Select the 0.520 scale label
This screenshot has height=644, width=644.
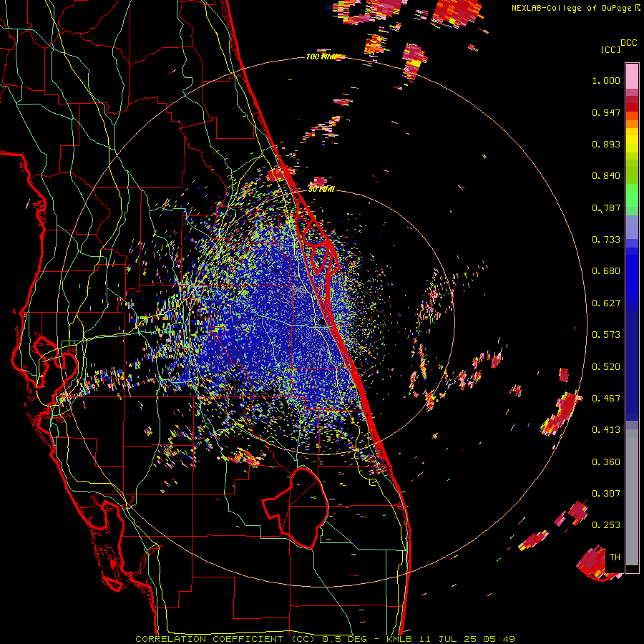tap(606, 367)
